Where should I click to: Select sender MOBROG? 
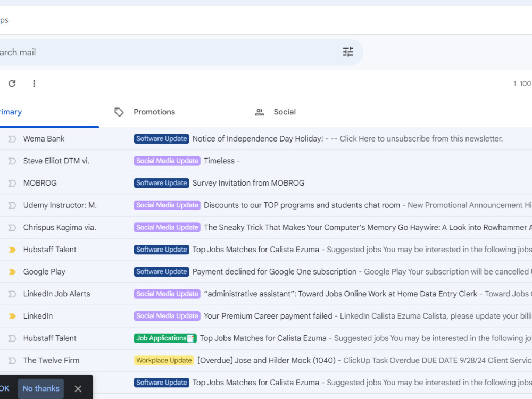pos(40,183)
